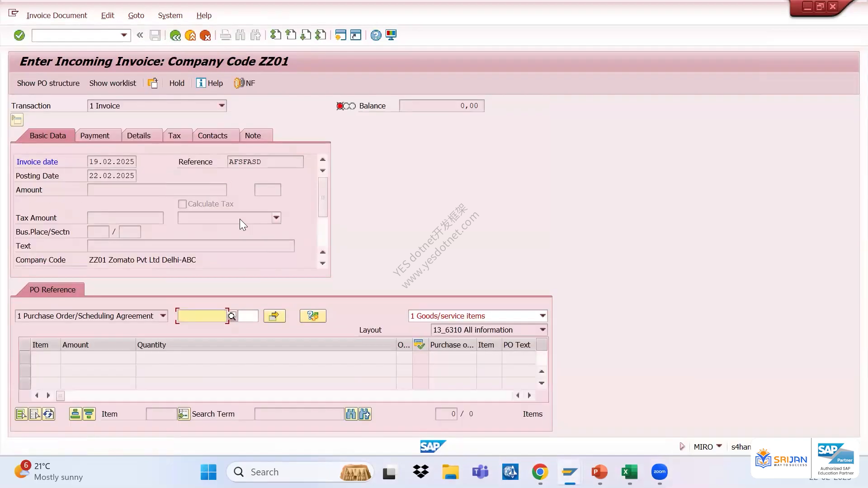Click the green Back arrow icon
868x488 pixels.
click(175, 35)
